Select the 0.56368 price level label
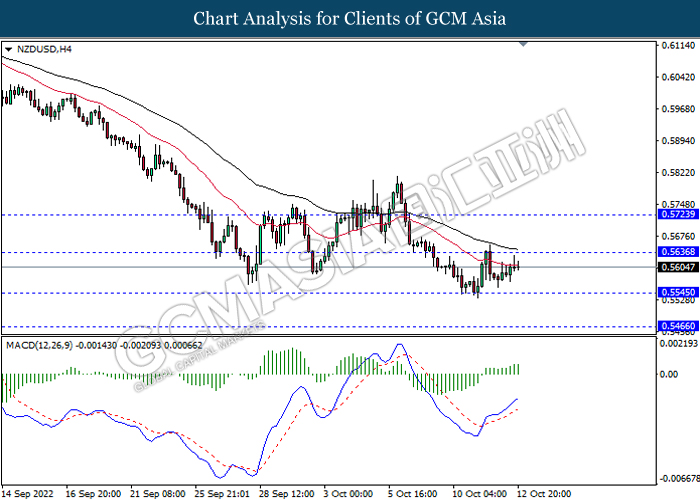 [x=678, y=252]
